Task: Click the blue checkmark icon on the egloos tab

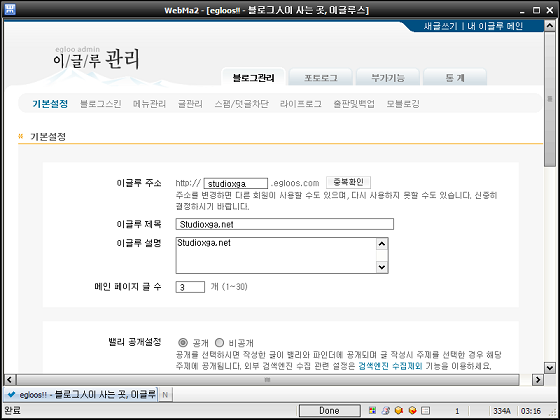Action: click(11, 395)
